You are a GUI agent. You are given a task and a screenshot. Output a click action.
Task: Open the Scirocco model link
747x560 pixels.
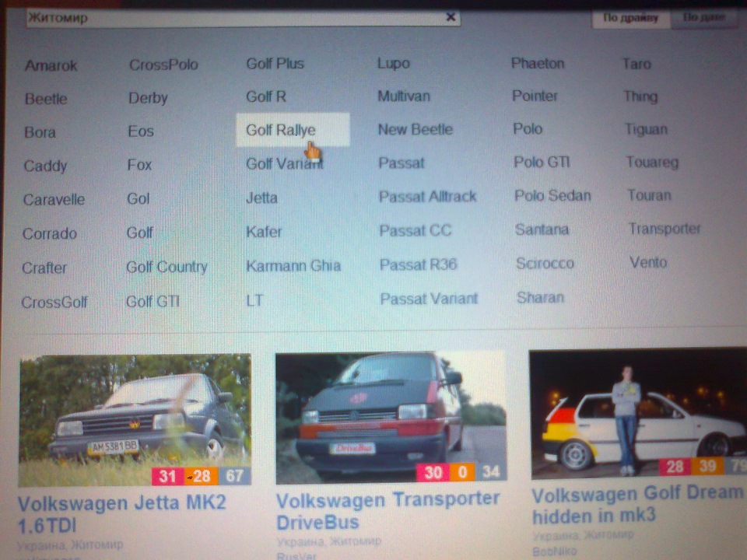pyautogui.click(x=545, y=263)
